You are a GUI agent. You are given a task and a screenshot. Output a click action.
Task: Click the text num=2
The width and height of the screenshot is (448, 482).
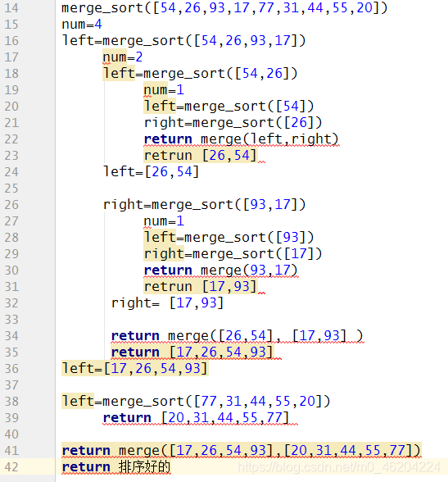pyautogui.click(x=123, y=57)
